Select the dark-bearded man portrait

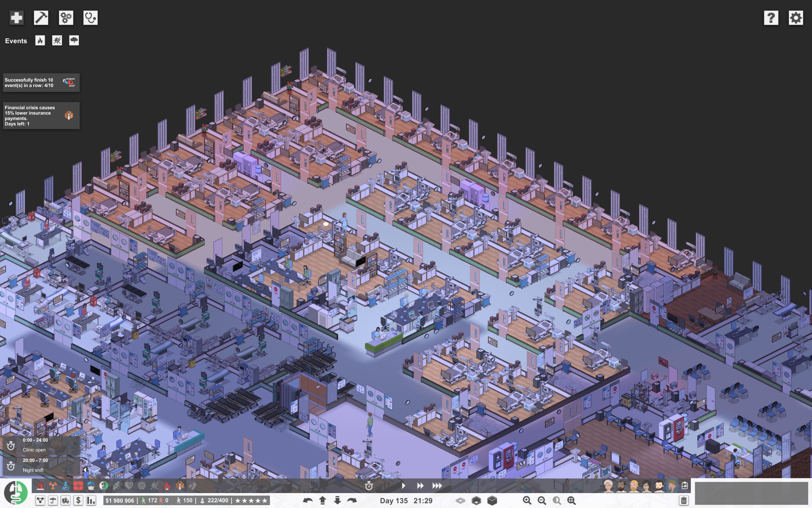(621, 486)
